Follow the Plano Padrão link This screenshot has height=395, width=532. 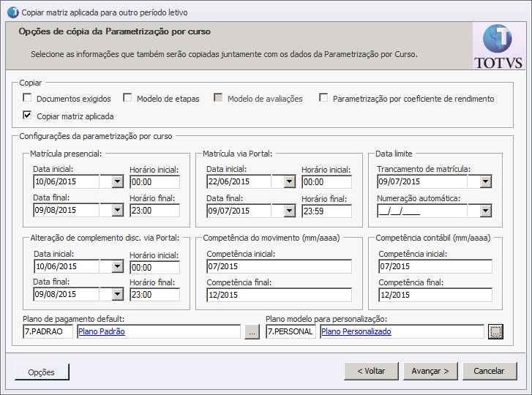point(102,331)
